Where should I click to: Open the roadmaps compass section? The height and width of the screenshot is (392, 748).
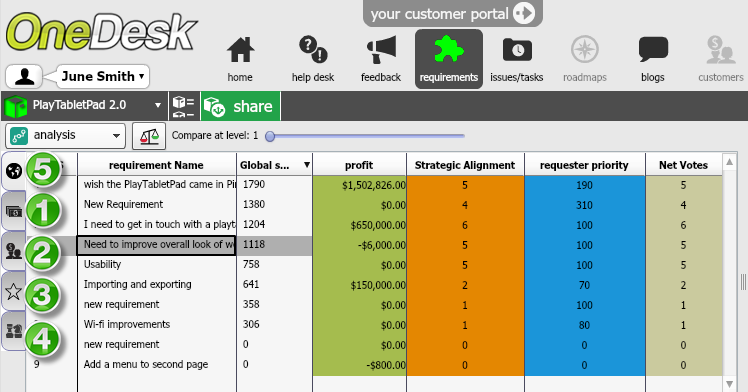tap(585, 59)
